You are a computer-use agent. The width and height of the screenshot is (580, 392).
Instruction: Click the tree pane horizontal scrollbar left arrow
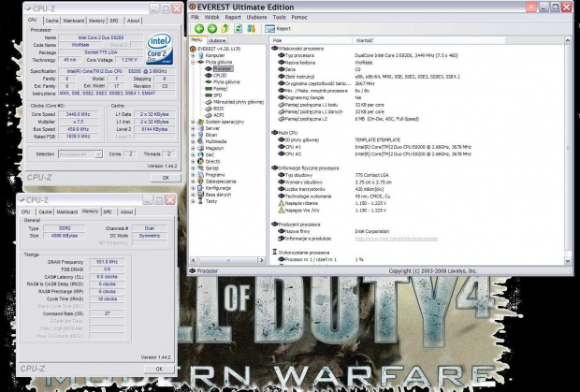[194, 260]
